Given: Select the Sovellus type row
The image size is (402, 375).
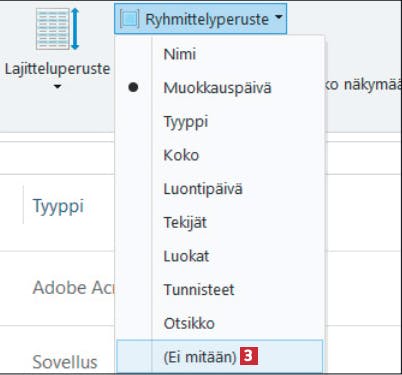Looking at the screenshot, I should tap(65, 362).
